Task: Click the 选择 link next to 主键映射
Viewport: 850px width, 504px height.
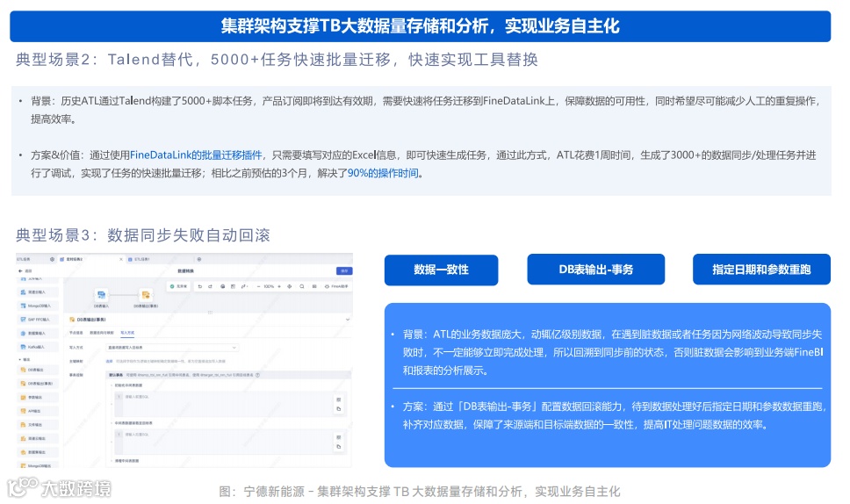Action: tap(109, 361)
